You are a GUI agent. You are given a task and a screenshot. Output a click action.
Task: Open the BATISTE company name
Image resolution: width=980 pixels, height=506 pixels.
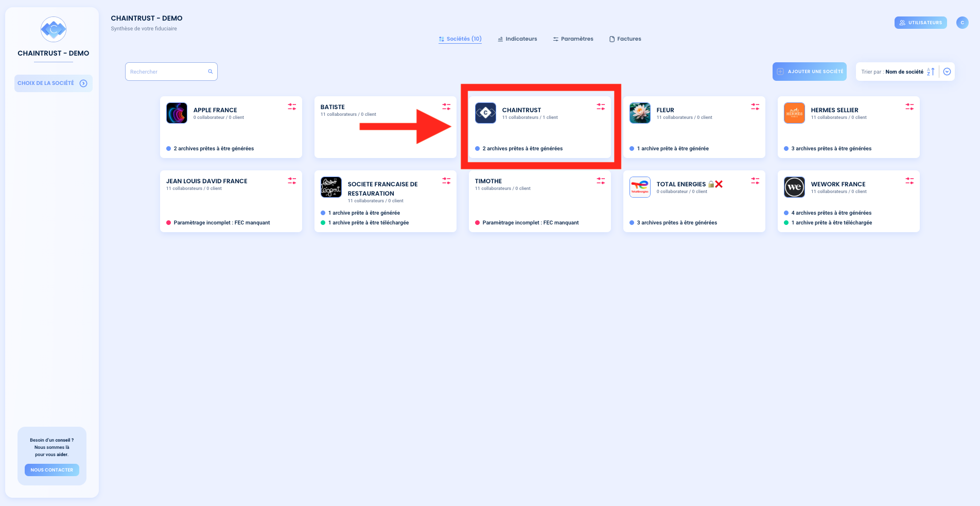coord(332,107)
